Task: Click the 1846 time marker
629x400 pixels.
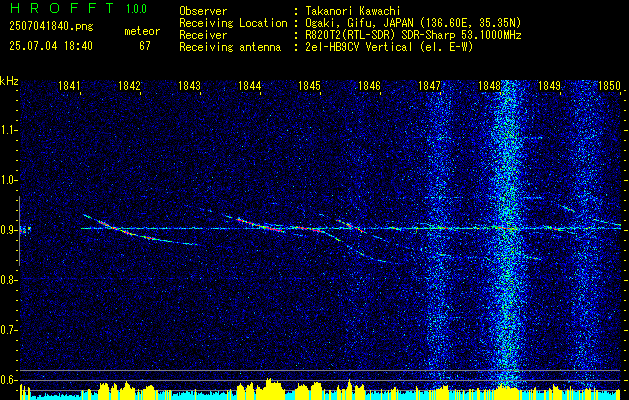Action: click(369, 86)
